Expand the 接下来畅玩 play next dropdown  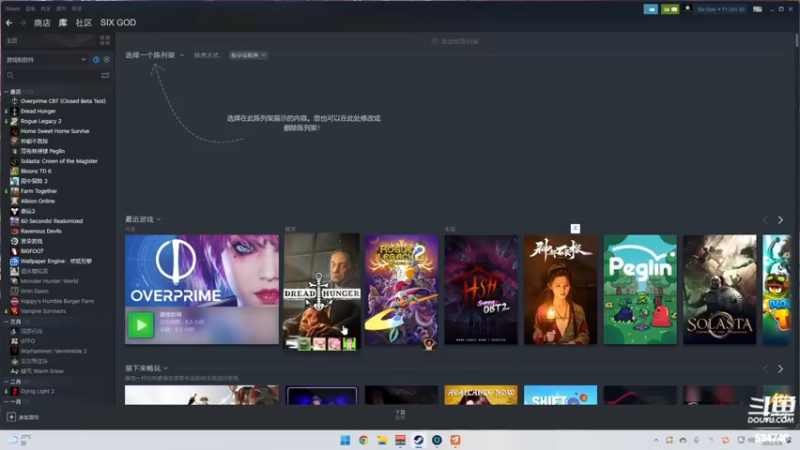click(x=146, y=368)
